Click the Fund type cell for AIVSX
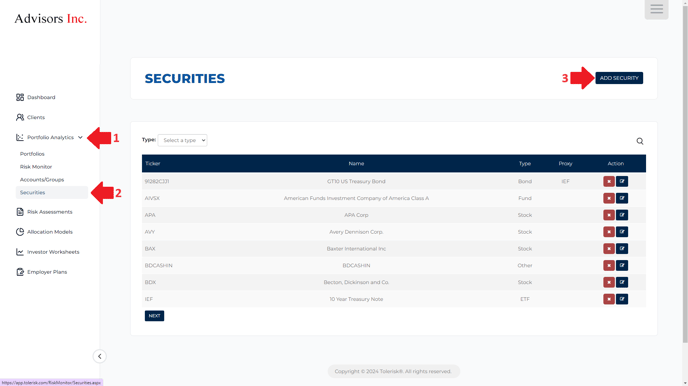Screen dimensions: 688x386 (525, 198)
